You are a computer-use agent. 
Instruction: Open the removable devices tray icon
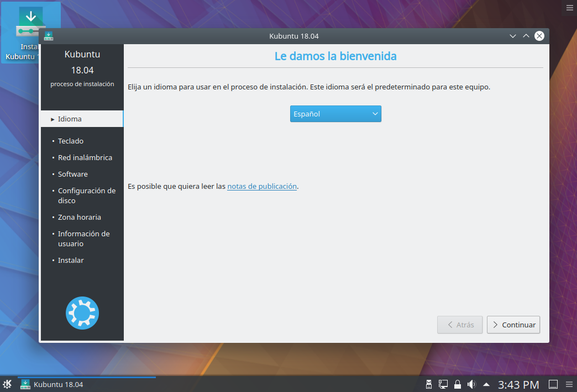tap(429, 384)
